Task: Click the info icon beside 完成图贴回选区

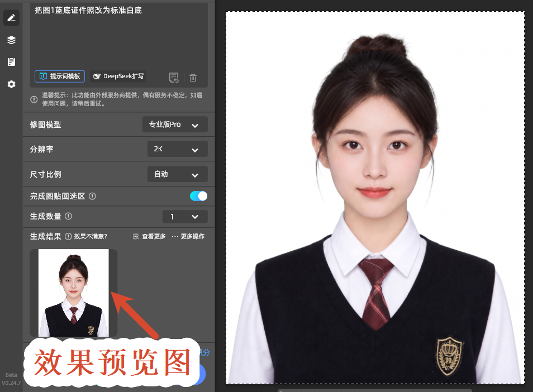Action: (92, 196)
